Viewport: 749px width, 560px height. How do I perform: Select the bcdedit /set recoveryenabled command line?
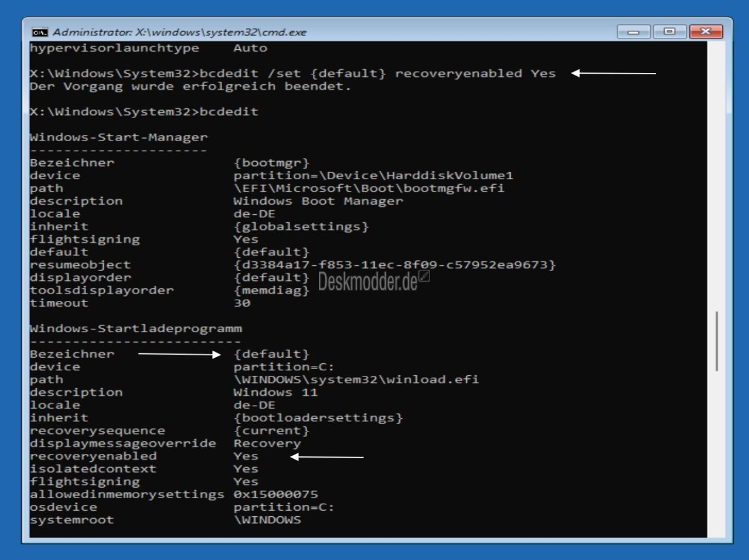pyautogui.click(x=293, y=73)
